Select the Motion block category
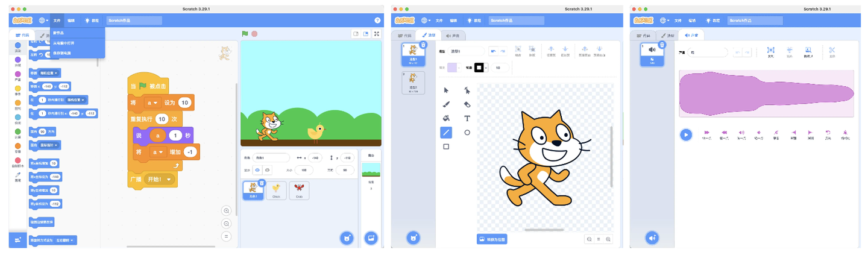 point(17,46)
